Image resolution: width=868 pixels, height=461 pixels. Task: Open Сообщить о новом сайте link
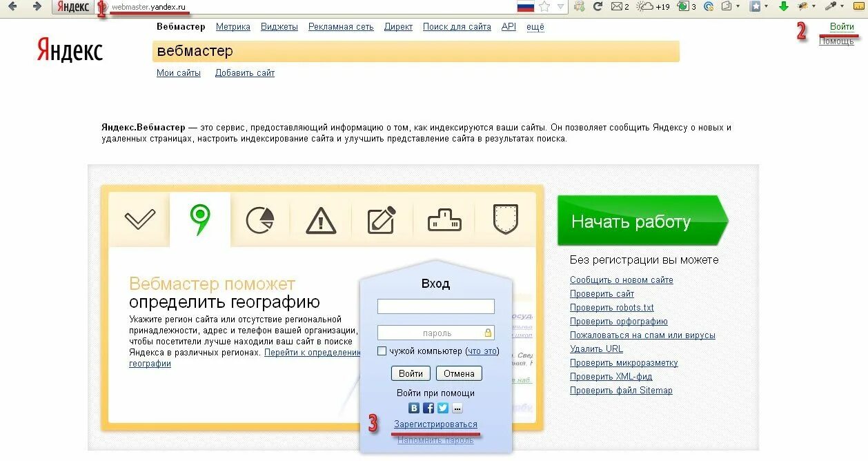coord(621,279)
